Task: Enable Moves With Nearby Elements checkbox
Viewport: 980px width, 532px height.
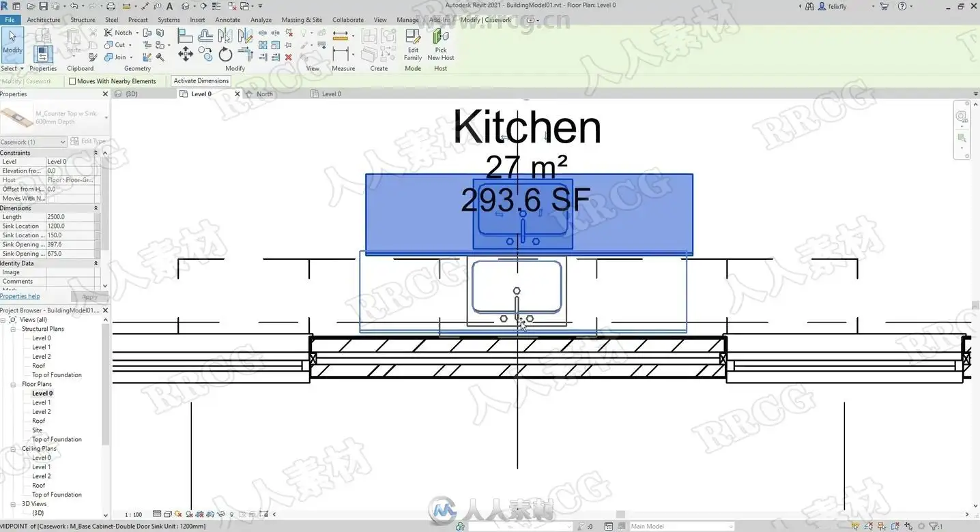Action: (72, 81)
